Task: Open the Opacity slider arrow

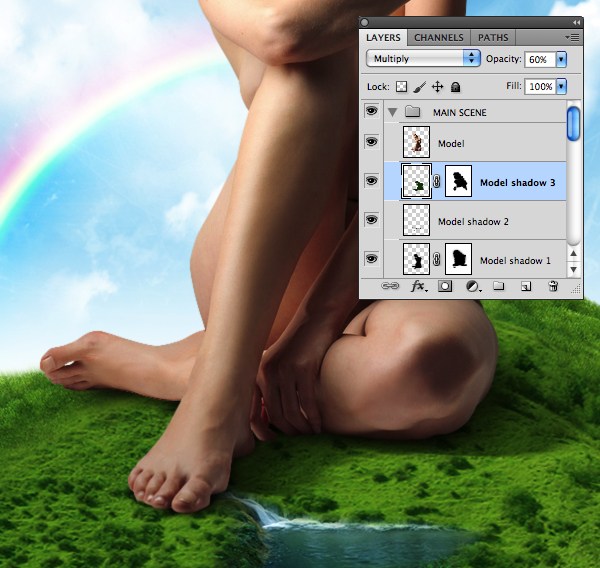Action: pyautogui.click(x=561, y=59)
